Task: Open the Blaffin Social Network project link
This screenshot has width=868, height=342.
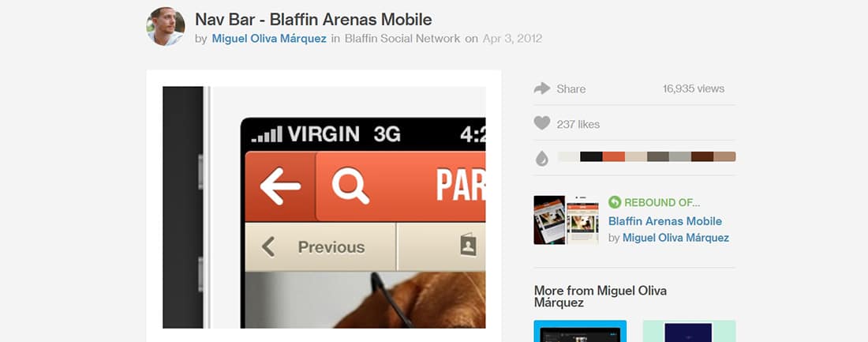Action: pyautogui.click(x=402, y=39)
